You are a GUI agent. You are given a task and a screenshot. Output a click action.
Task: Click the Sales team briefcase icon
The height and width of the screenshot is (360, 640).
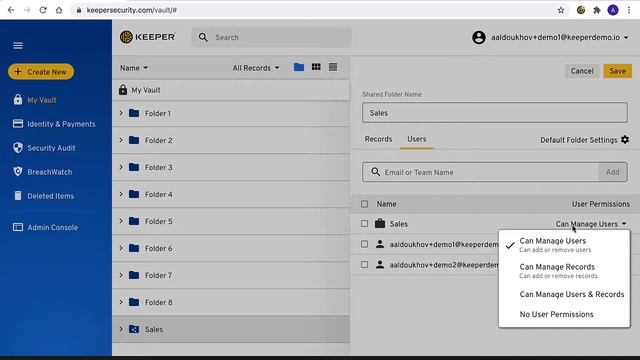point(380,223)
